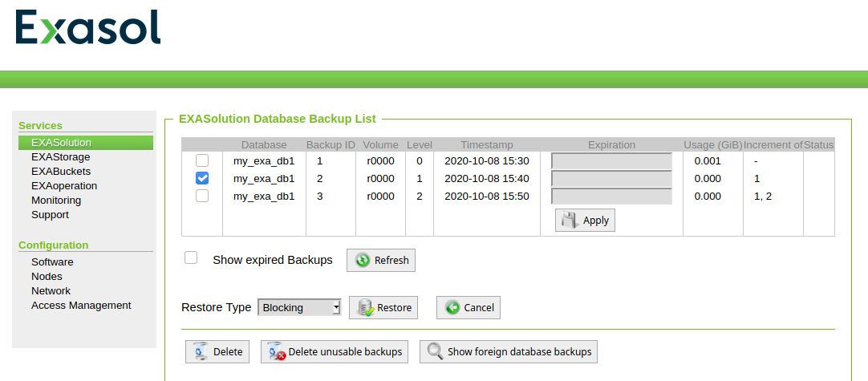Image resolution: width=868 pixels, height=381 pixels.
Task: Open Access Management configuration
Action: coord(81,305)
